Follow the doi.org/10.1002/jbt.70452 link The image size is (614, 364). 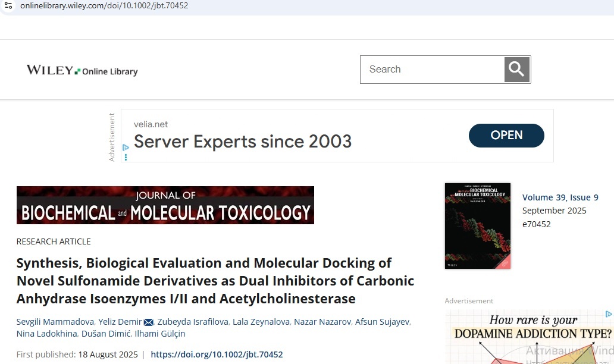217,354
